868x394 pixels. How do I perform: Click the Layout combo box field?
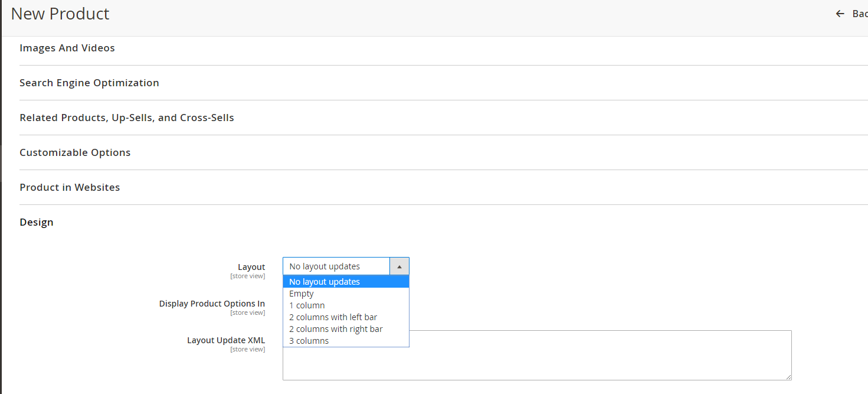click(336, 266)
